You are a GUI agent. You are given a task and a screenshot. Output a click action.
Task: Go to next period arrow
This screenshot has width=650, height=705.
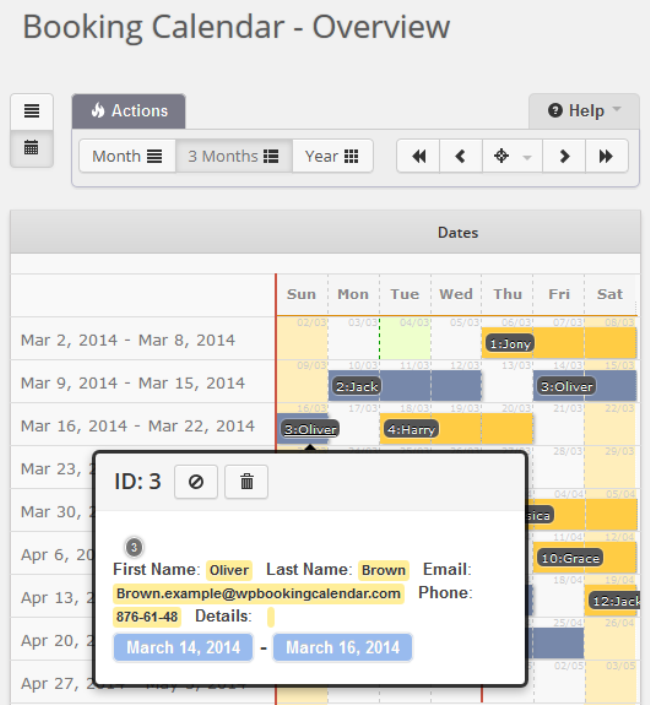pyautogui.click(x=564, y=156)
